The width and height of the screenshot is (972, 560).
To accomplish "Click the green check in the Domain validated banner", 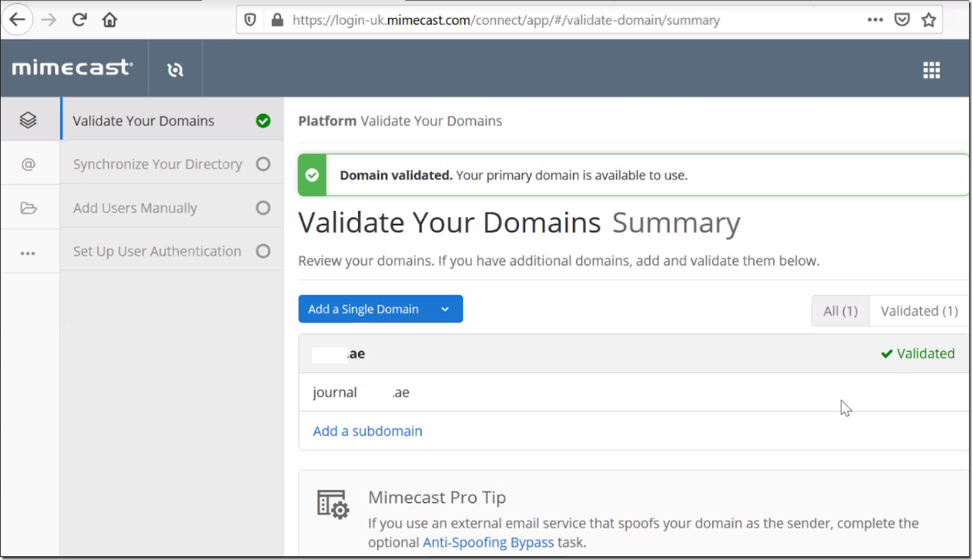I will pyautogui.click(x=312, y=175).
